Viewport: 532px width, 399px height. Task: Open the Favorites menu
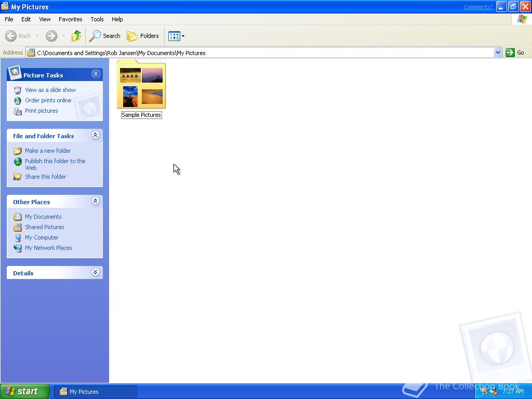(x=71, y=19)
